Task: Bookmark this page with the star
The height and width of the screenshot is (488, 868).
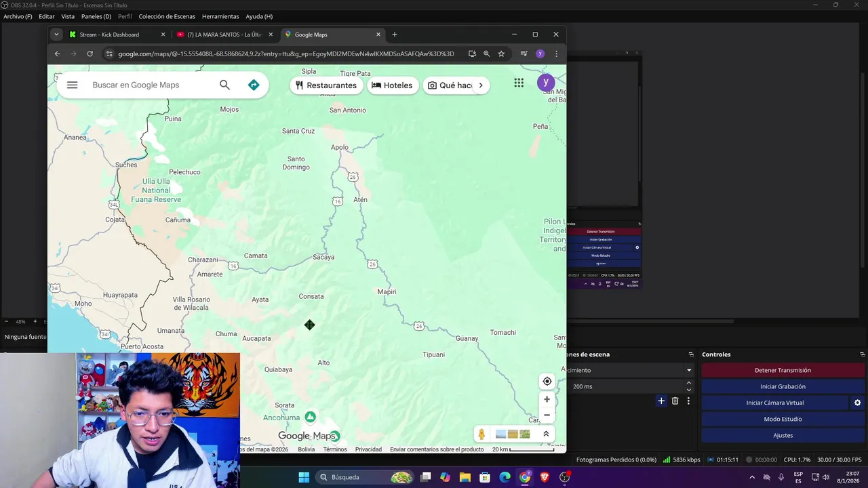Action: tap(501, 54)
